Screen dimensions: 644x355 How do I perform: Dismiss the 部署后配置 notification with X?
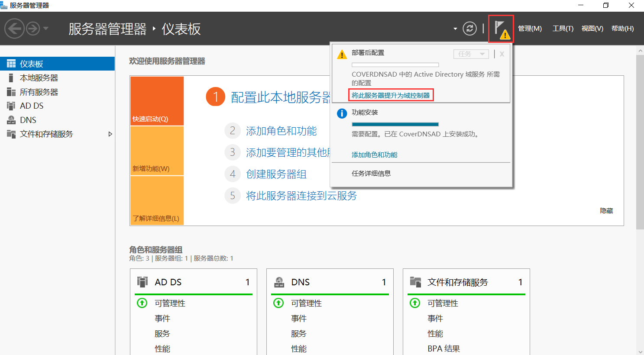[x=502, y=54]
